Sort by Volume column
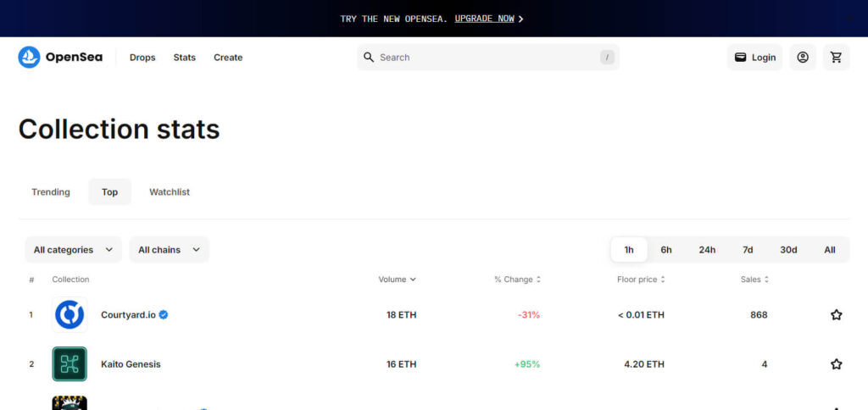This screenshot has width=868, height=410. click(x=397, y=280)
